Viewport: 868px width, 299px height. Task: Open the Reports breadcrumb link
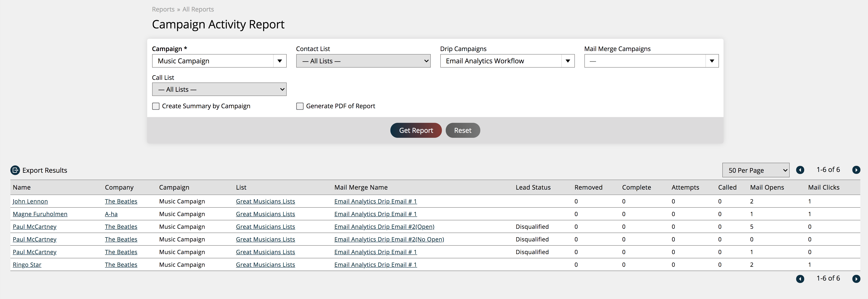pyautogui.click(x=163, y=9)
